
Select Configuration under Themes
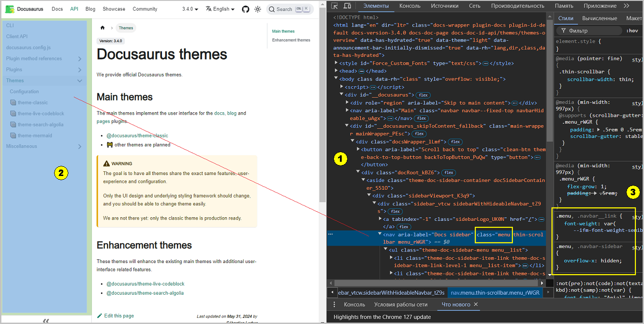click(24, 92)
